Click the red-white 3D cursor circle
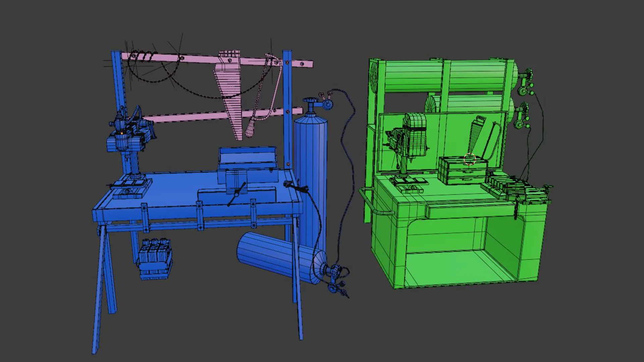 pyautogui.click(x=470, y=159)
